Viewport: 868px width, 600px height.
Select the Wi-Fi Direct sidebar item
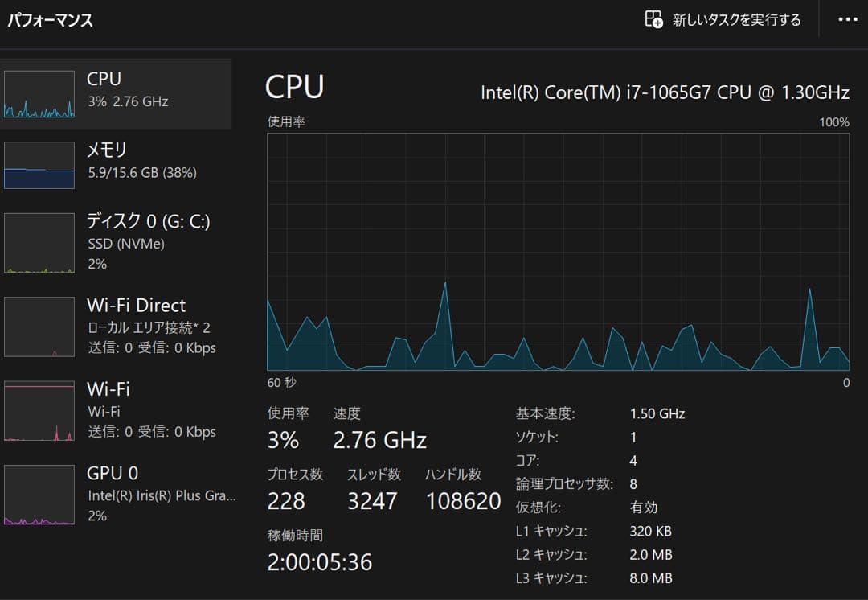(x=116, y=327)
